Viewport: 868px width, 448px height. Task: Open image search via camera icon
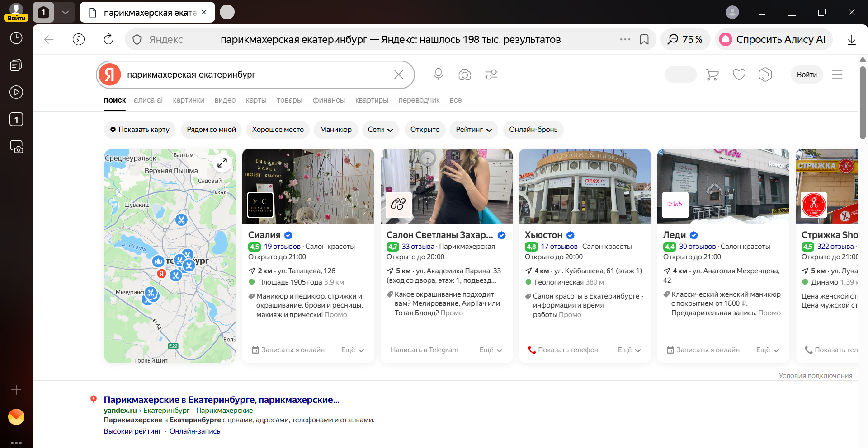point(464,75)
